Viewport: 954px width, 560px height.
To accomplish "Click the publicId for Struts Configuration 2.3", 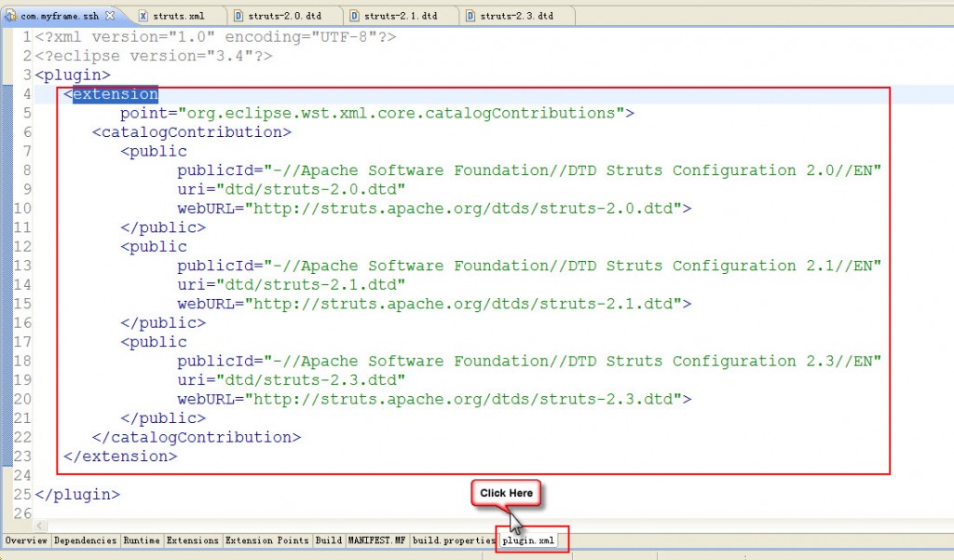I will 529,361.
